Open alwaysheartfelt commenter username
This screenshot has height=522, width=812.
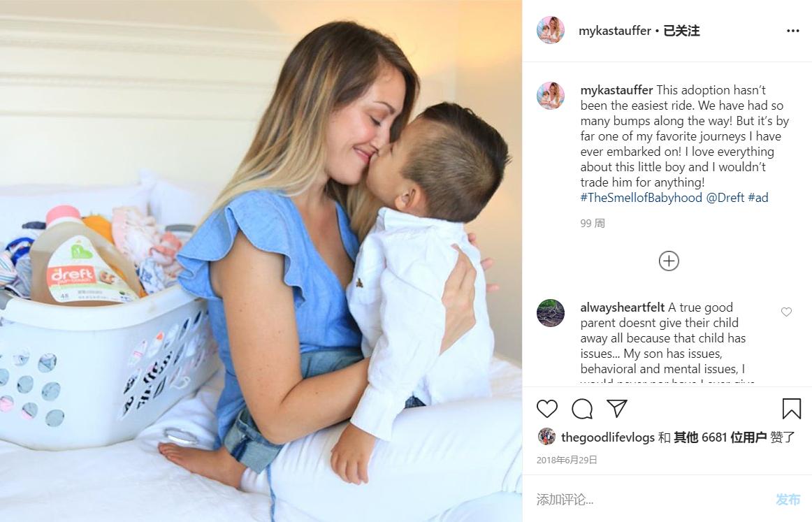tap(622, 307)
